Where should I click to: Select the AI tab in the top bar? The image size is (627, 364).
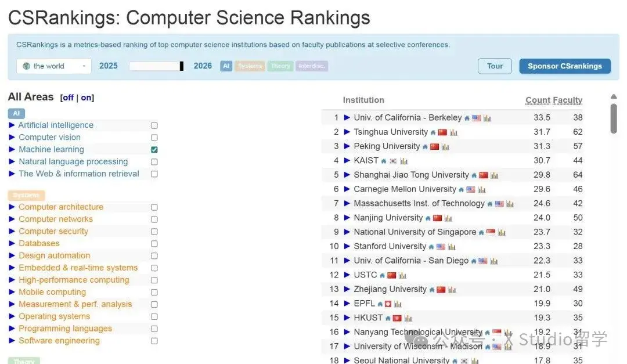[226, 66]
